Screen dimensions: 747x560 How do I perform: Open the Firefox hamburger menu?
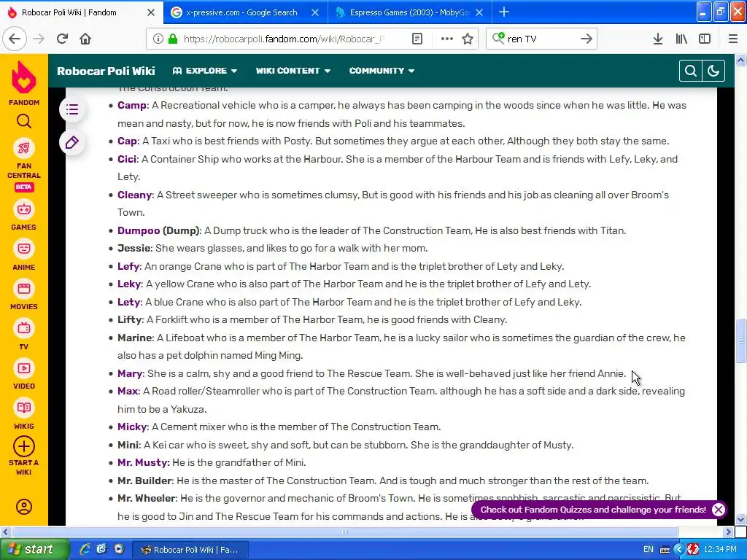(732, 39)
